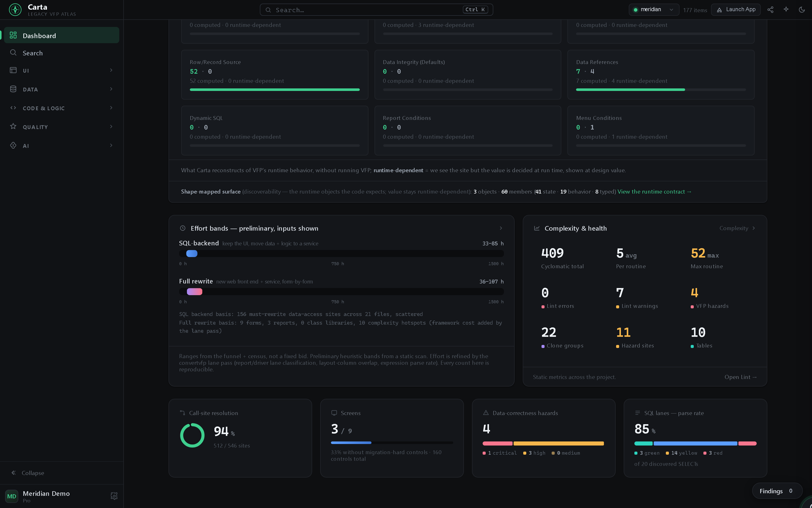812x508 pixels.
Task: Click the 94% call-site resolution ring
Action: tap(192, 435)
